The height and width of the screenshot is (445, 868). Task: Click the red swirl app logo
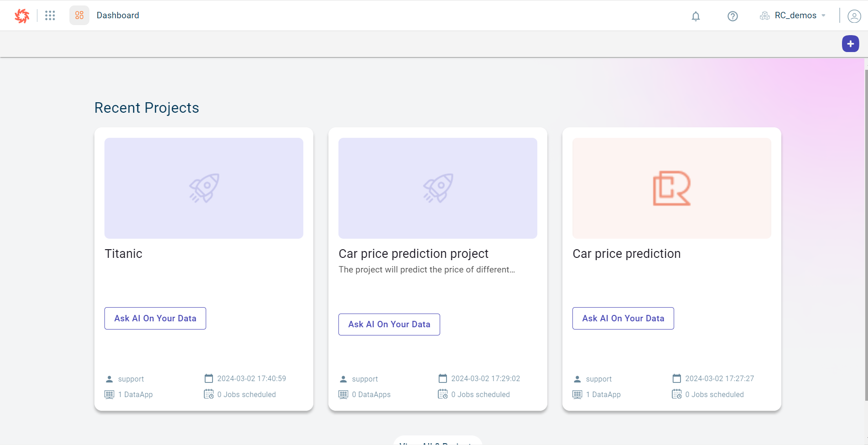tap(21, 16)
